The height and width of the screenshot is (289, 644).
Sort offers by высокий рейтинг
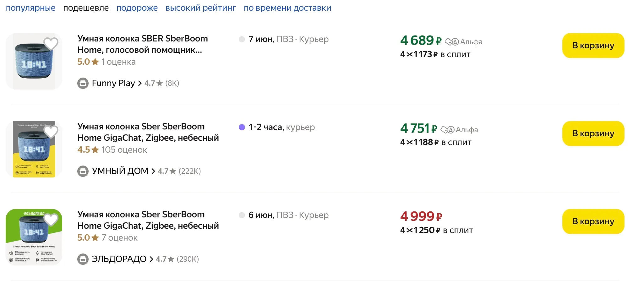pyautogui.click(x=200, y=8)
